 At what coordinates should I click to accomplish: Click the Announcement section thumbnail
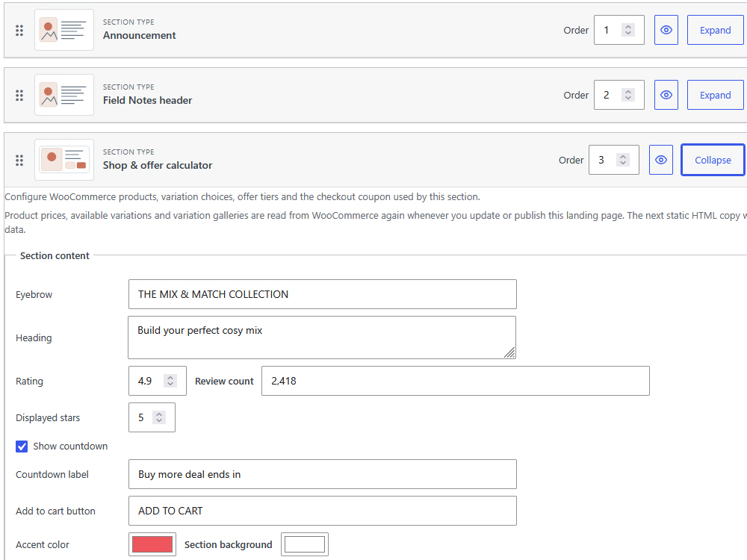click(64, 30)
